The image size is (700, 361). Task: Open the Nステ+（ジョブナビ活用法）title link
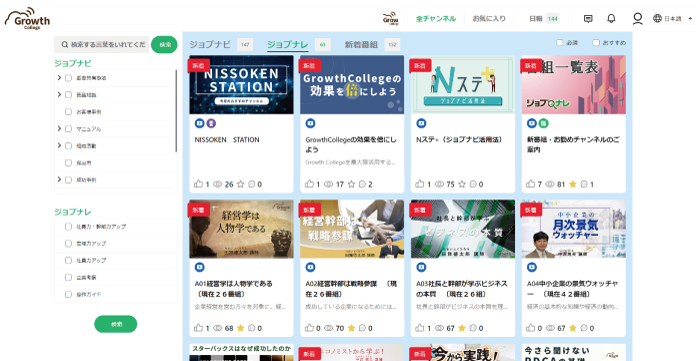tap(460, 140)
